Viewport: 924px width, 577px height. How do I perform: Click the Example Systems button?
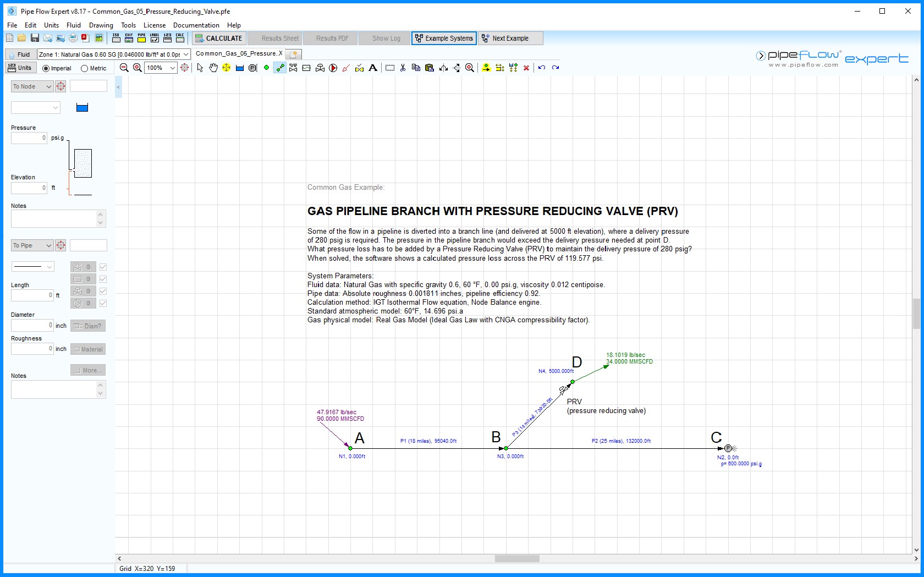[444, 38]
